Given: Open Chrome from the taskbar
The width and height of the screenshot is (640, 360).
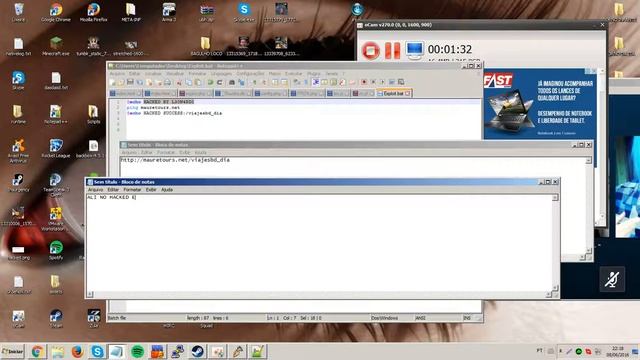Looking at the screenshot, I should coord(38,351).
